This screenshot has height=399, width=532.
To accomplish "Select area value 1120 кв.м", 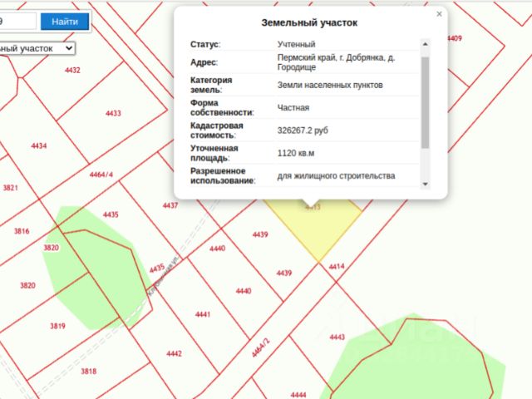I will click(296, 153).
